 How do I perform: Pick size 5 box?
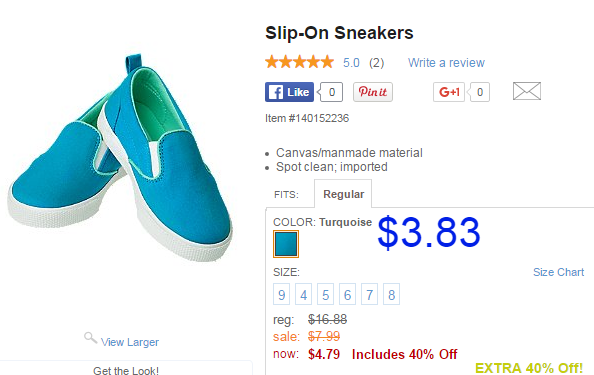[x=325, y=294]
